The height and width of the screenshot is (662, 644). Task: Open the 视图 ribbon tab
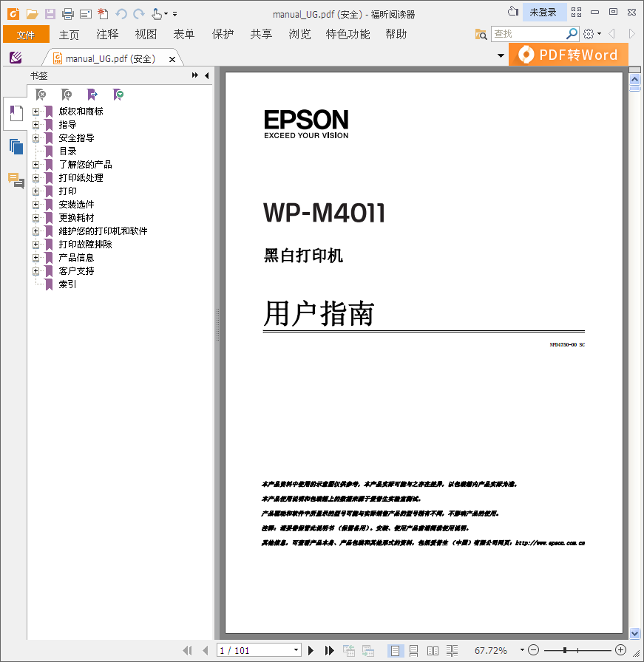[x=146, y=35]
